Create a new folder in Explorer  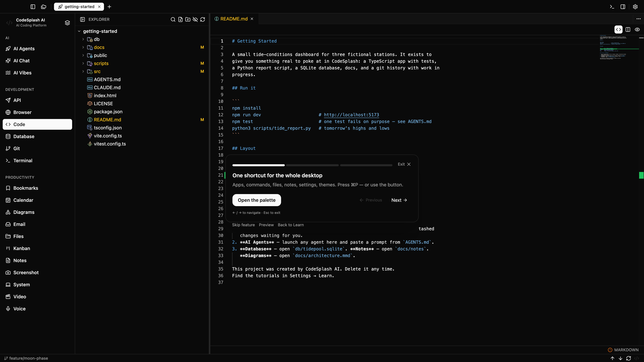click(188, 19)
